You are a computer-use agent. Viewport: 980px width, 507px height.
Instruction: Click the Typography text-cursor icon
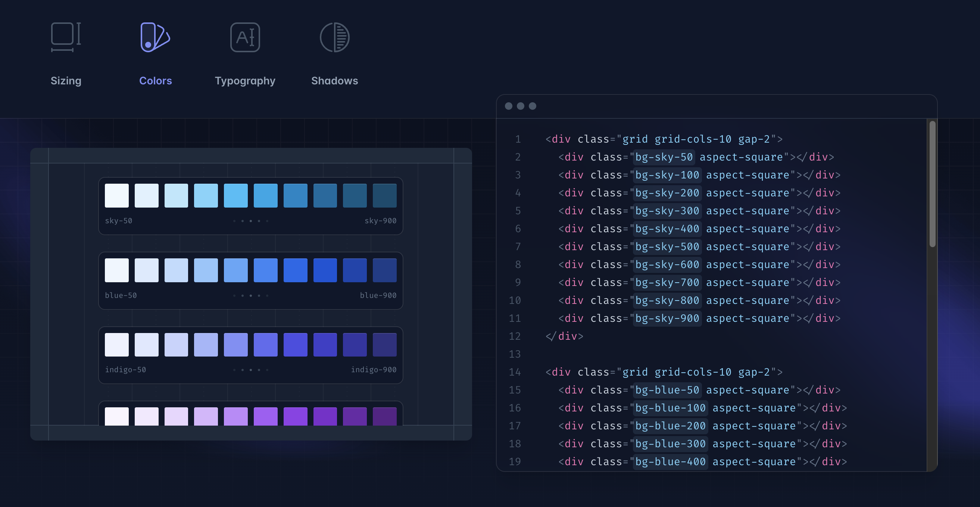(245, 37)
